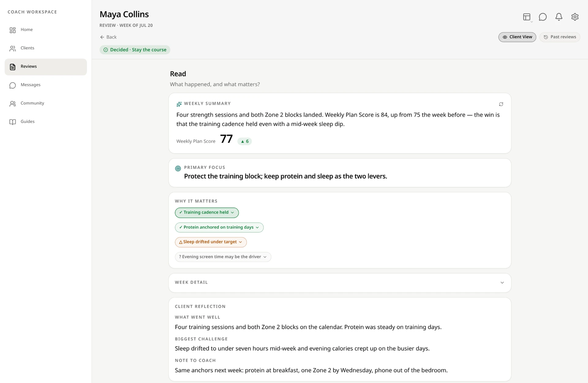Viewport: 588px width, 383px height.
Task: Open notifications bell icon
Action: pyautogui.click(x=559, y=17)
